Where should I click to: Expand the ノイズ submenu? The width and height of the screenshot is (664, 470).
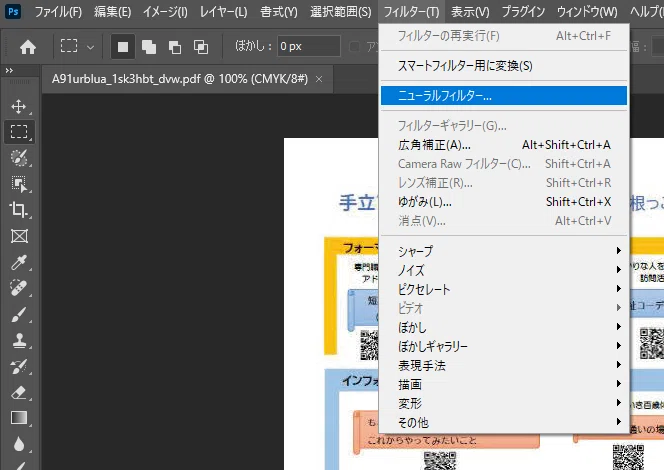tap(504, 270)
